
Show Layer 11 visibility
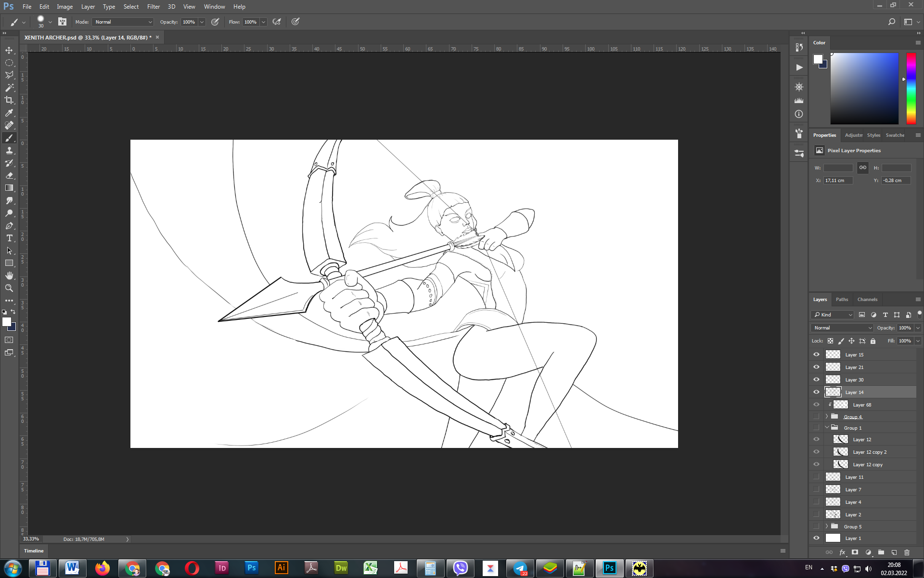tap(816, 477)
